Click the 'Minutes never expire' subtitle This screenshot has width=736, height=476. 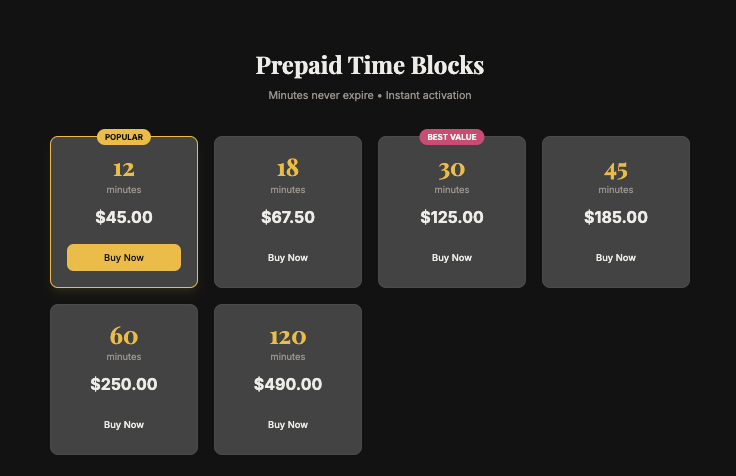(370, 95)
